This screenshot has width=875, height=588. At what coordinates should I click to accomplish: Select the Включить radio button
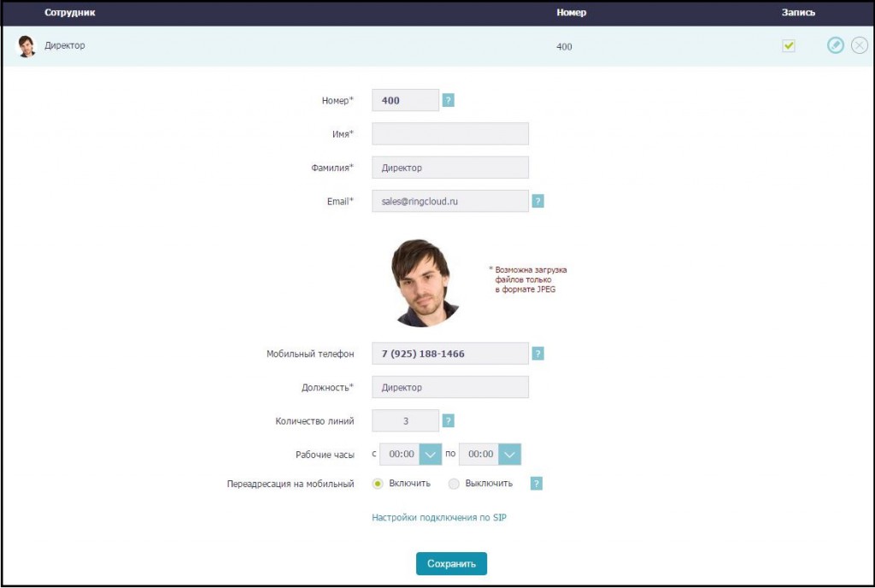click(x=378, y=484)
